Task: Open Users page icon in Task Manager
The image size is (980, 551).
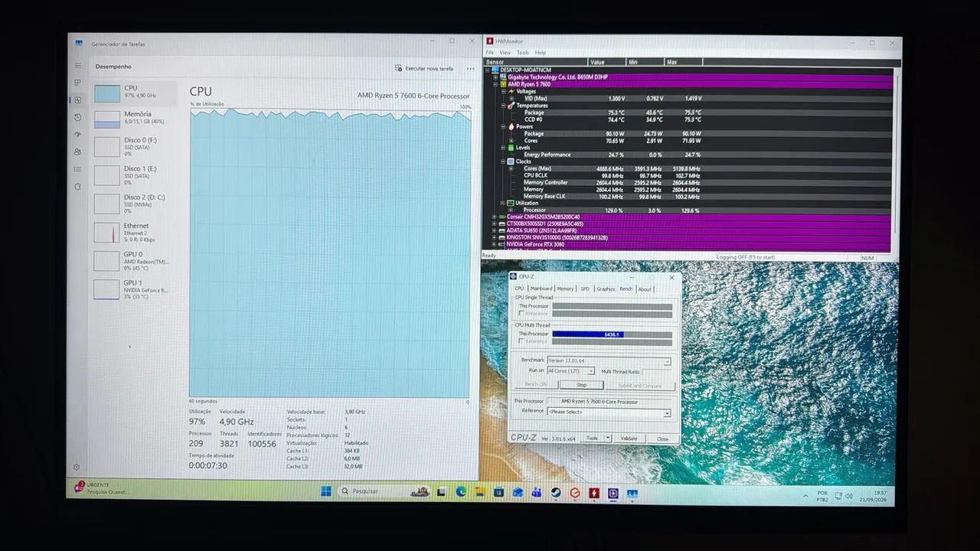Action: click(x=77, y=152)
